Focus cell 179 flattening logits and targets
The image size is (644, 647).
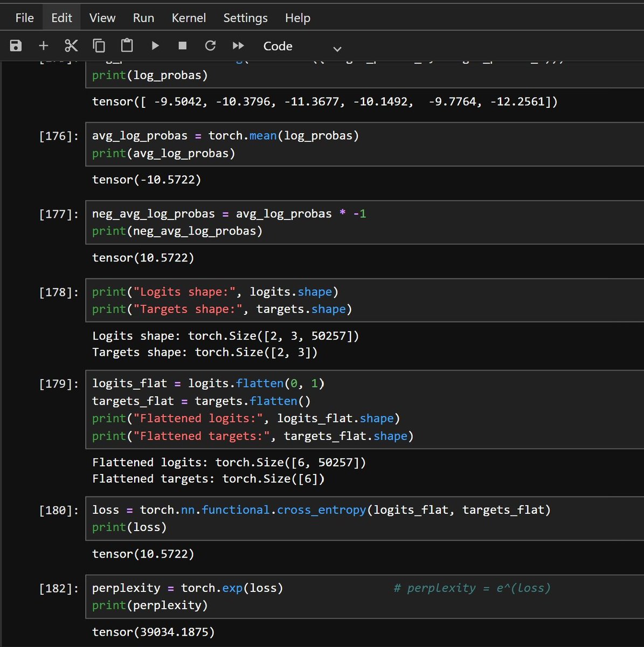pyautogui.click(x=365, y=409)
